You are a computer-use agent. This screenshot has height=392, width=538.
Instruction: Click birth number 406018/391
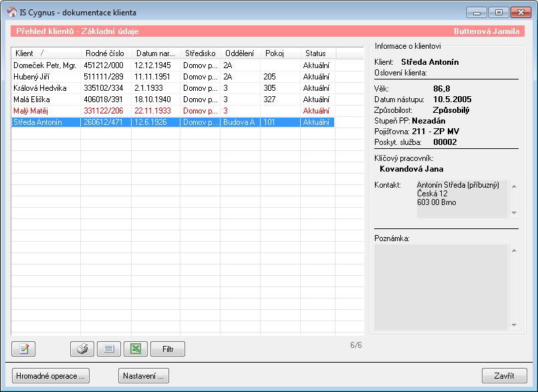coord(104,99)
